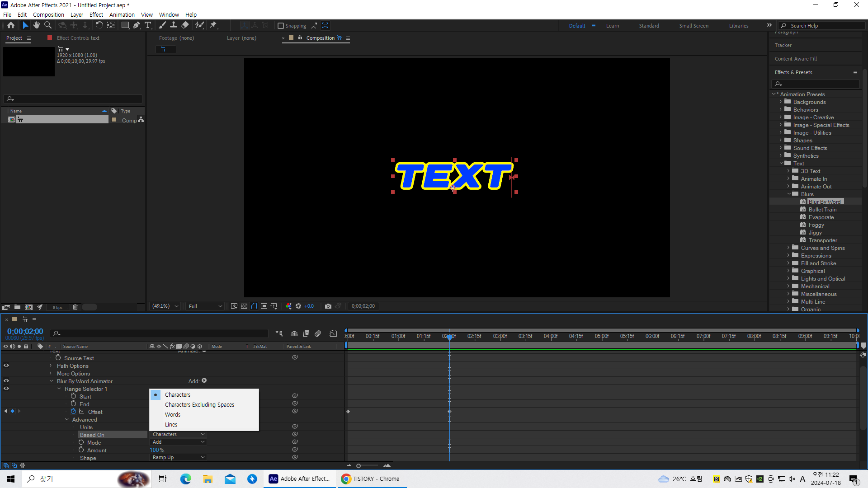The width and height of the screenshot is (868, 488).
Task: Click the snapshot camera icon in viewer
Action: point(328,306)
